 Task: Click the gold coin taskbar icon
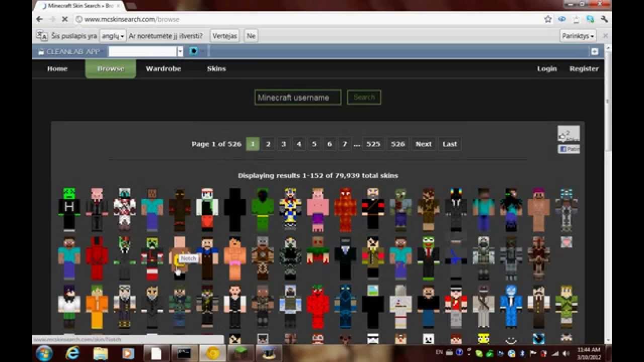pos(213,353)
